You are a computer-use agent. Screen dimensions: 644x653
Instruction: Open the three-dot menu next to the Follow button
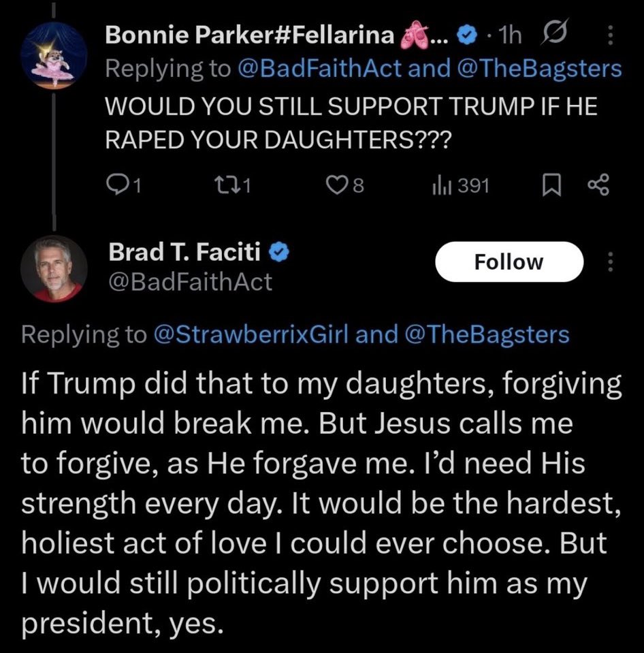[x=610, y=261]
